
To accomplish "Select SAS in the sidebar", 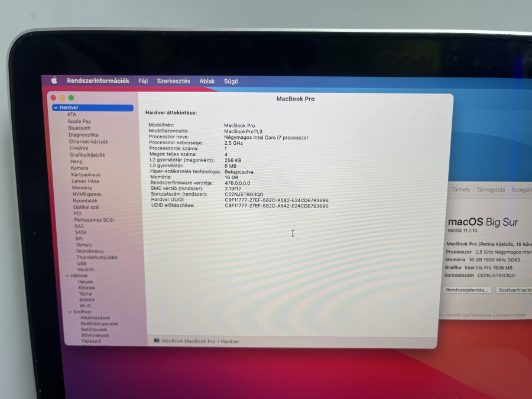I will coord(79,226).
